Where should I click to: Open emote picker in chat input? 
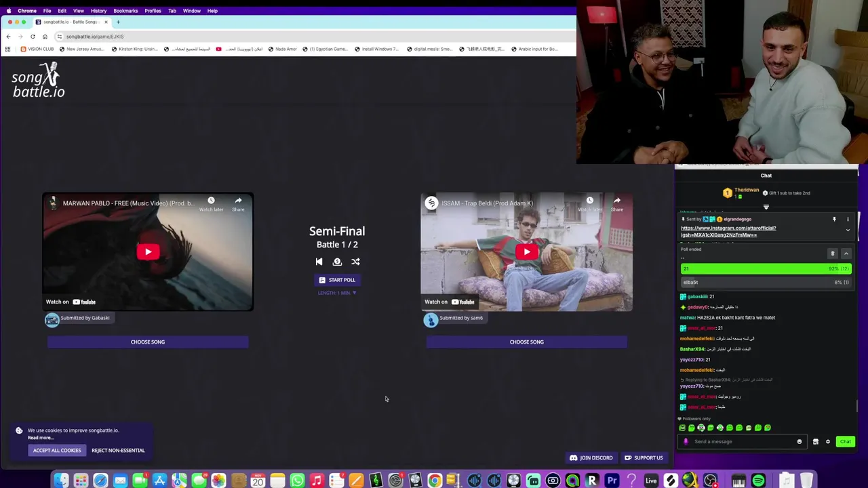pyautogui.click(x=800, y=441)
